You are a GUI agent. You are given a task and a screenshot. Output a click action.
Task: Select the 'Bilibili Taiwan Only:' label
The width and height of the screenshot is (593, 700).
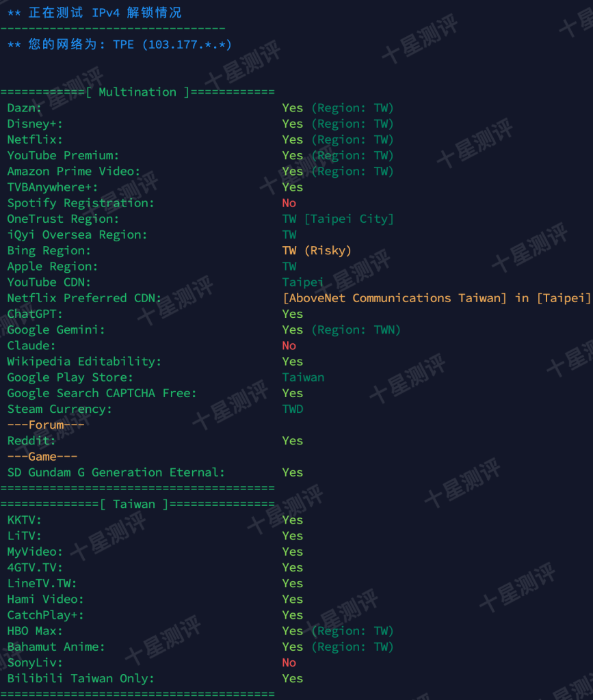pyautogui.click(x=81, y=679)
